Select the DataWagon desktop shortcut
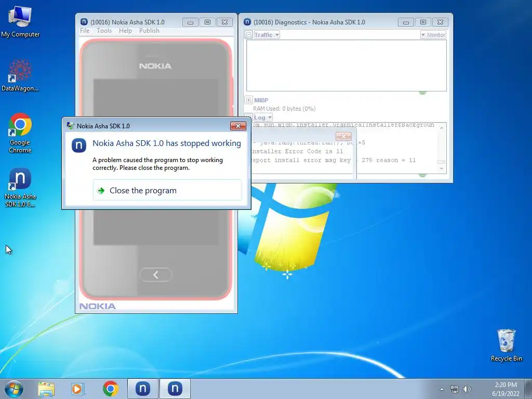The width and height of the screenshot is (532, 399). (x=20, y=75)
